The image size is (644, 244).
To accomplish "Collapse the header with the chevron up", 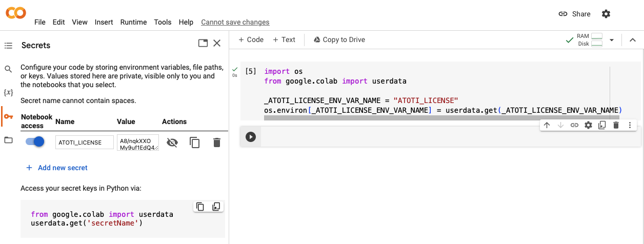I will tap(632, 40).
